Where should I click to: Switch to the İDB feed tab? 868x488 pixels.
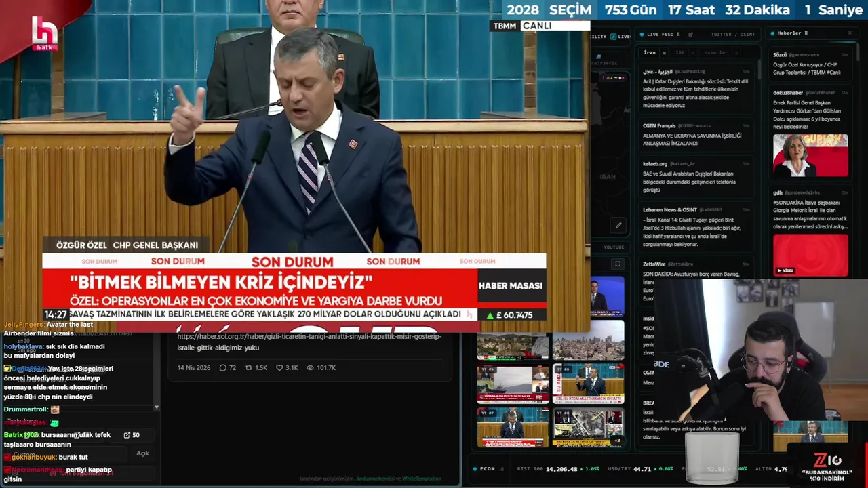pyautogui.click(x=680, y=52)
